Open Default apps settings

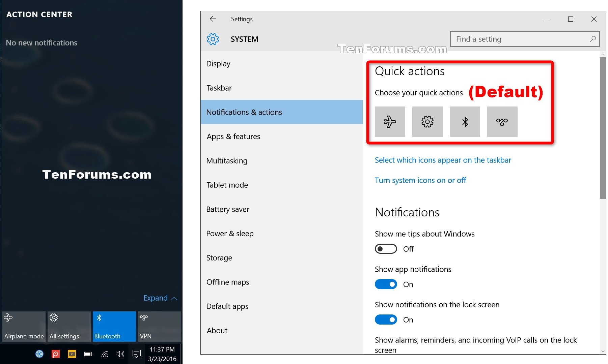(x=281, y=306)
